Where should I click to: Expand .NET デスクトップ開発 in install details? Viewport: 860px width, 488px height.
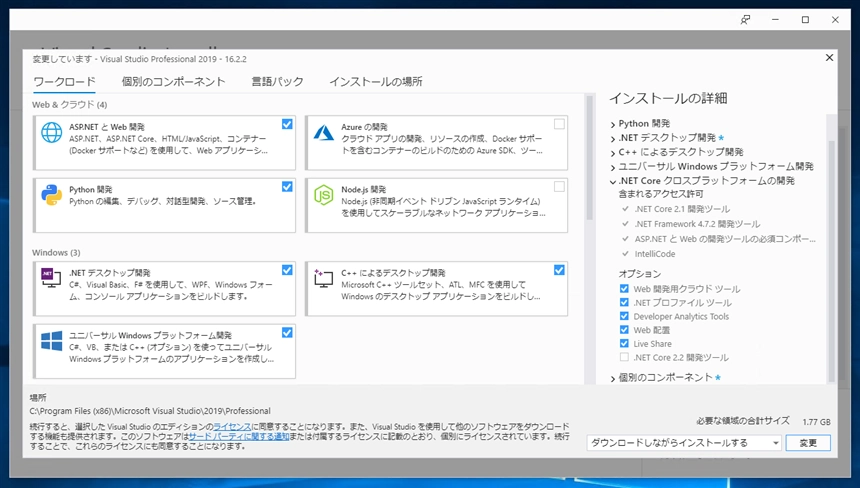click(x=613, y=139)
